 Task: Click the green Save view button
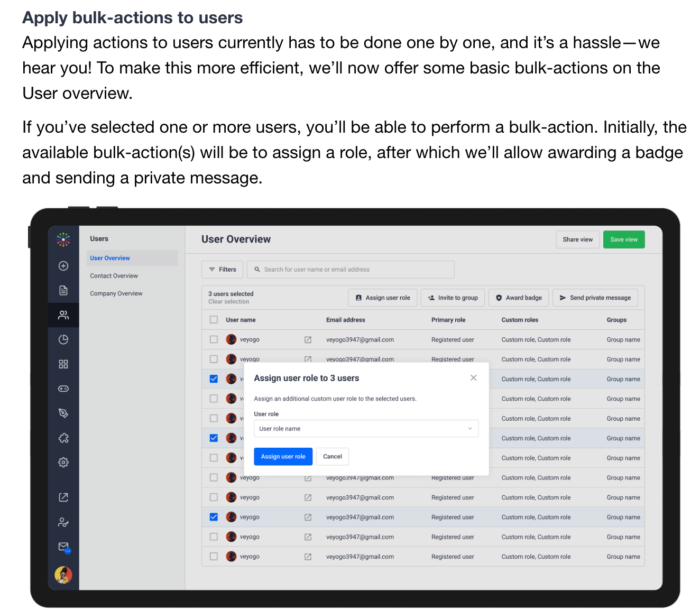[624, 239]
